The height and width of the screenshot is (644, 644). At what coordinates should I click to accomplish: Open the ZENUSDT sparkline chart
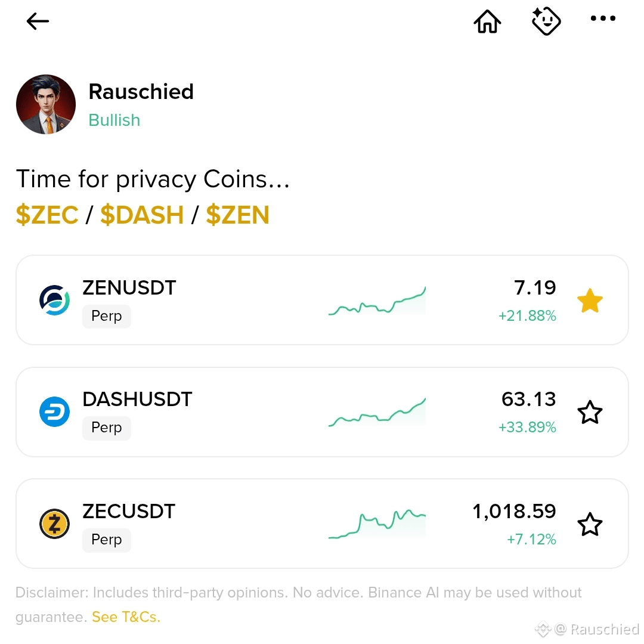point(377,301)
